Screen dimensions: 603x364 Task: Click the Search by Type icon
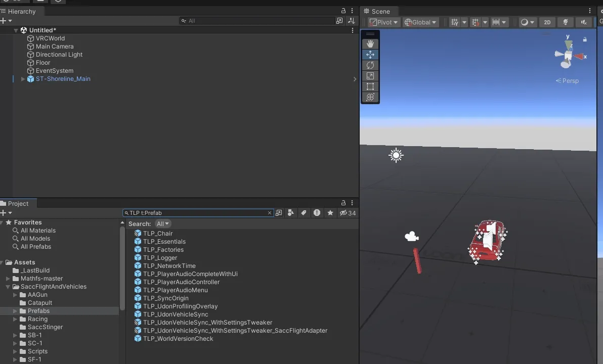click(291, 213)
